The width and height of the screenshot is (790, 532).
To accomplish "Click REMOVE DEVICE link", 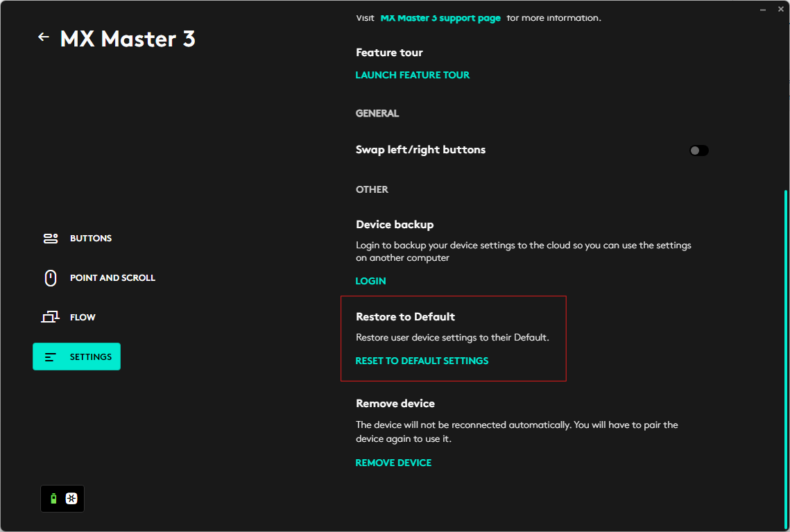I will coord(393,463).
